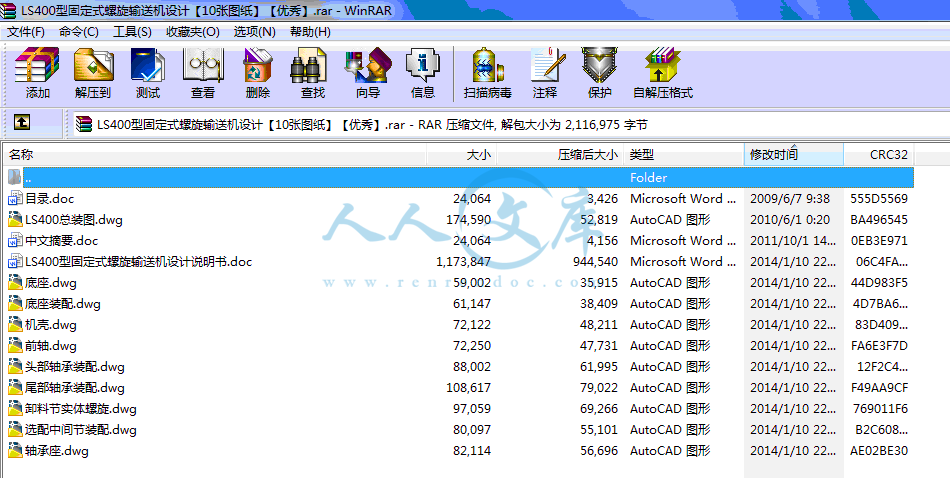Click CRC32 value AE02BE30
Viewport: 950px width, 478px height.
[879, 451]
